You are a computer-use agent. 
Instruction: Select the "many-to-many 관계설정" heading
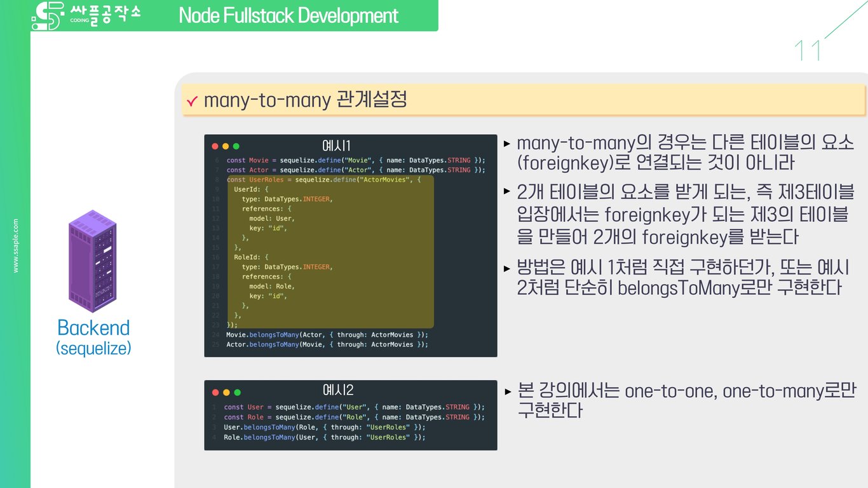point(305,100)
